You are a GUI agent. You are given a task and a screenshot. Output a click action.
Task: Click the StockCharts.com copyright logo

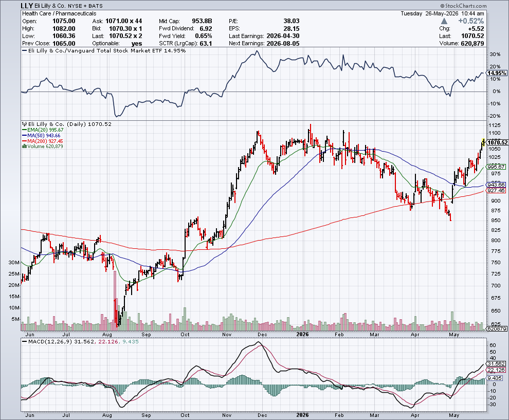click(464, 6)
